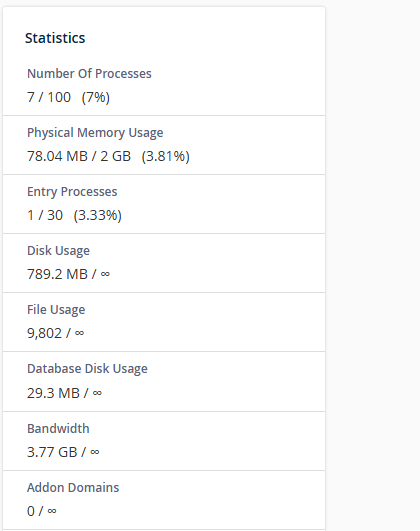Open the File Usage link
420x531 pixels.
point(56,310)
